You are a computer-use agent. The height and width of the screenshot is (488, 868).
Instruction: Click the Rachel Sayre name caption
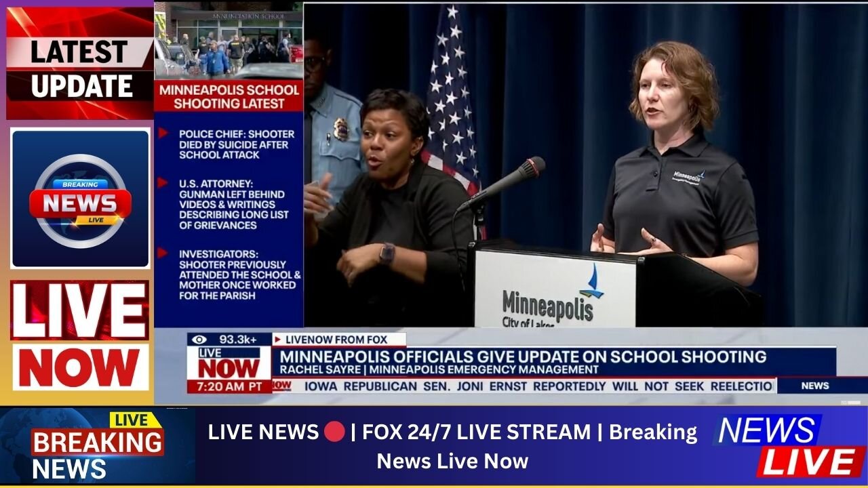pos(439,369)
